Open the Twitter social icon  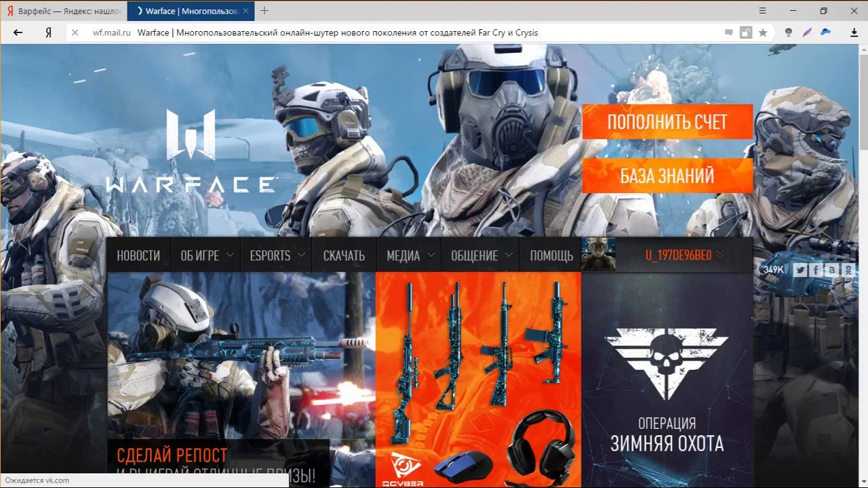tap(800, 270)
